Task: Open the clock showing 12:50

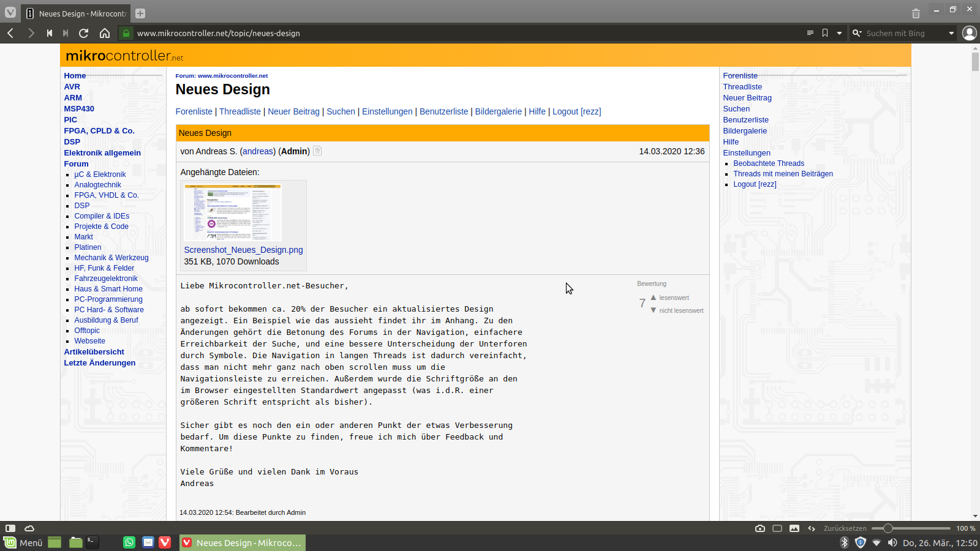Action: 940,543
